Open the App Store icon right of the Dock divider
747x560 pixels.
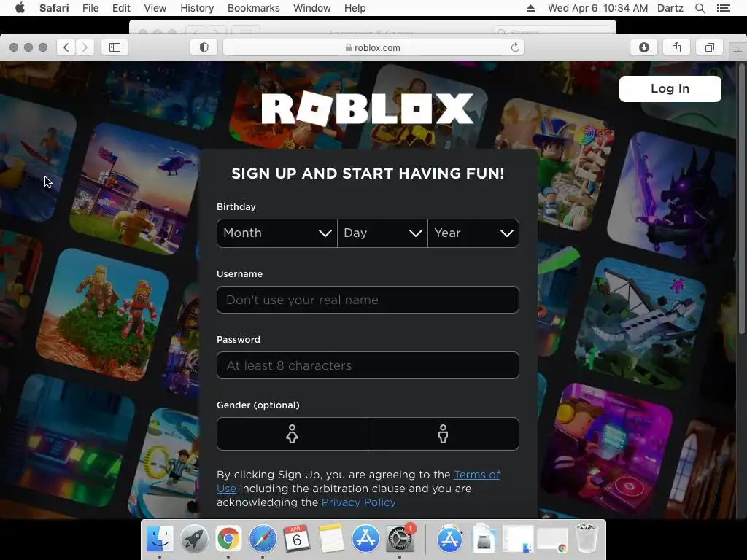pos(449,539)
